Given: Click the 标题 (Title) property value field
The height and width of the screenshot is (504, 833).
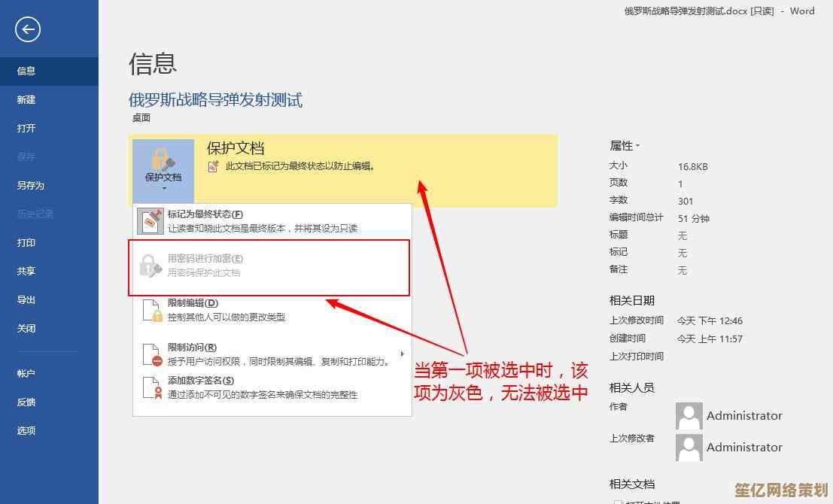Looking at the screenshot, I should coord(683,235).
